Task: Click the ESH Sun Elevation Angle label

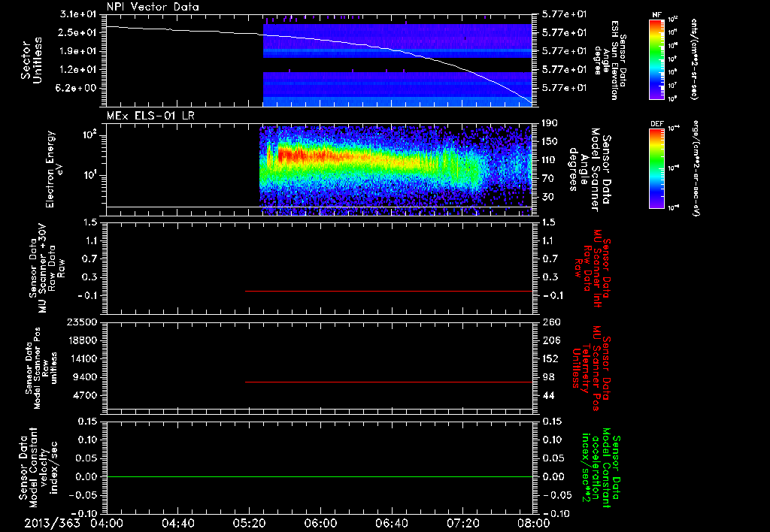Action: [x=611, y=60]
